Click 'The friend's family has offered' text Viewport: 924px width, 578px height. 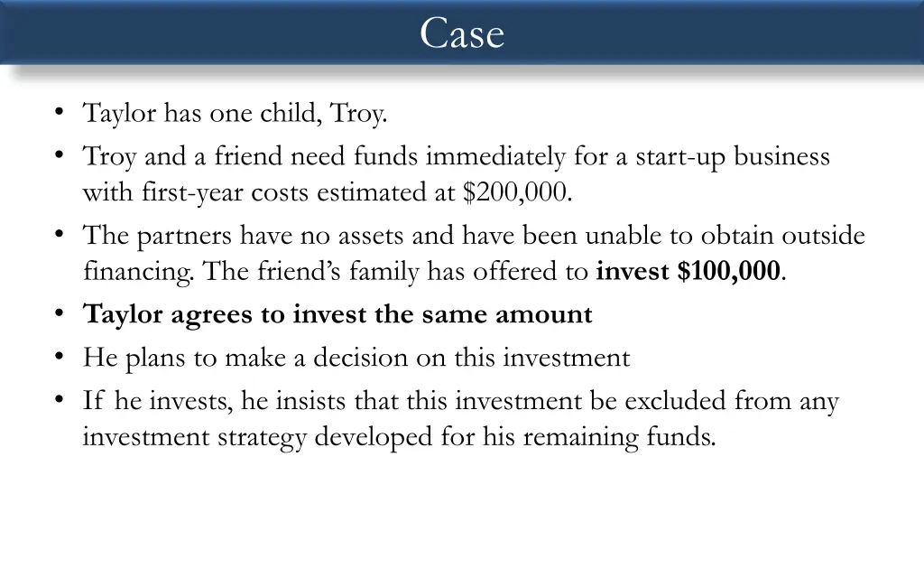pos(395,271)
